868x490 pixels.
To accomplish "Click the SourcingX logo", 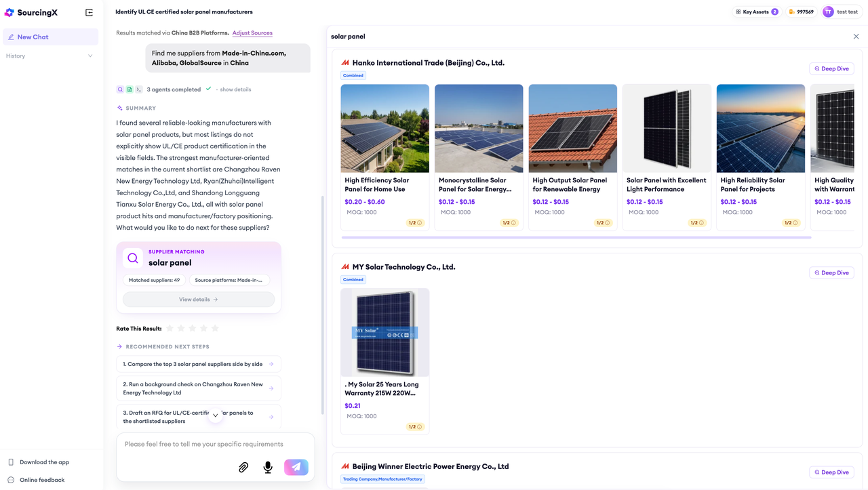I will coord(31,12).
